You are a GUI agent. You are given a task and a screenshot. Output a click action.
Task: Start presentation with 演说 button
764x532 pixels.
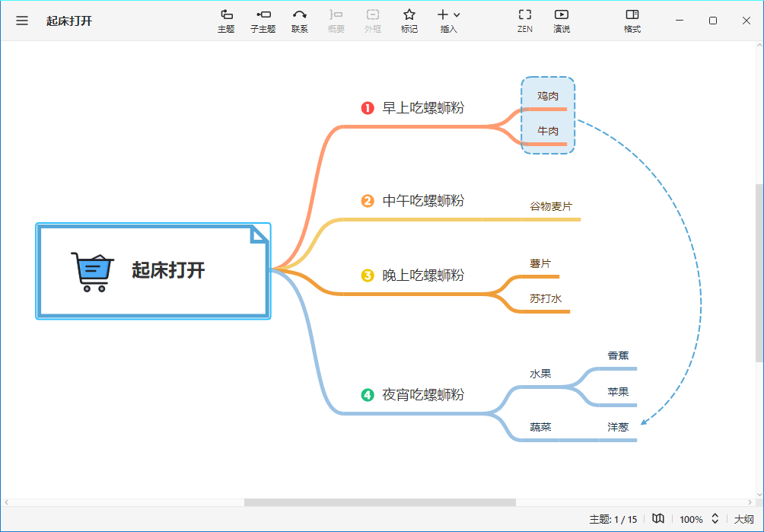[x=562, y=20]
